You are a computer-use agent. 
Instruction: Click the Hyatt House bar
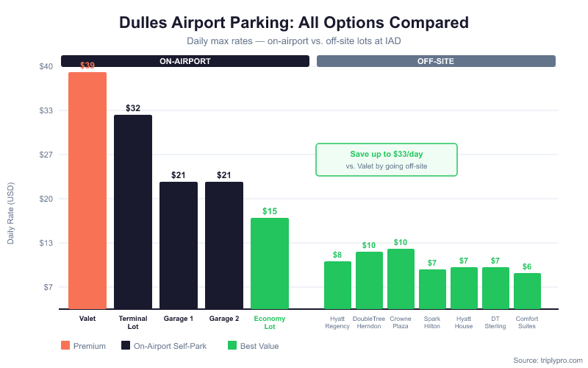(x=464, y=288)
